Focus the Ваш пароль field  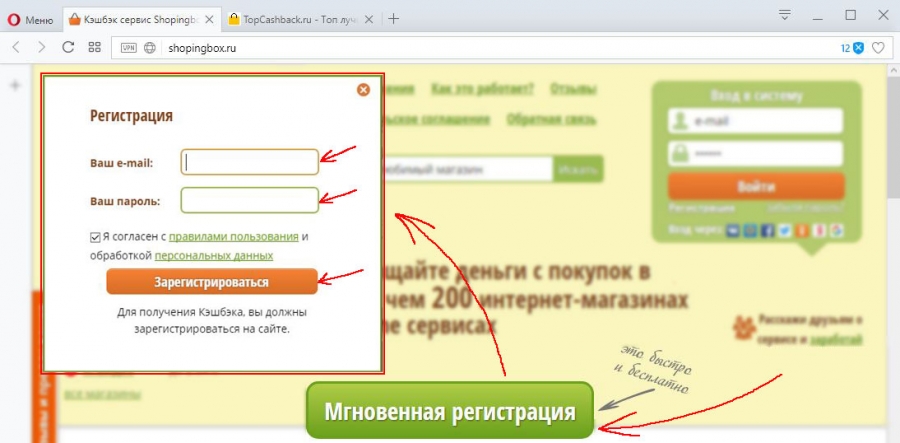(250, 201)
